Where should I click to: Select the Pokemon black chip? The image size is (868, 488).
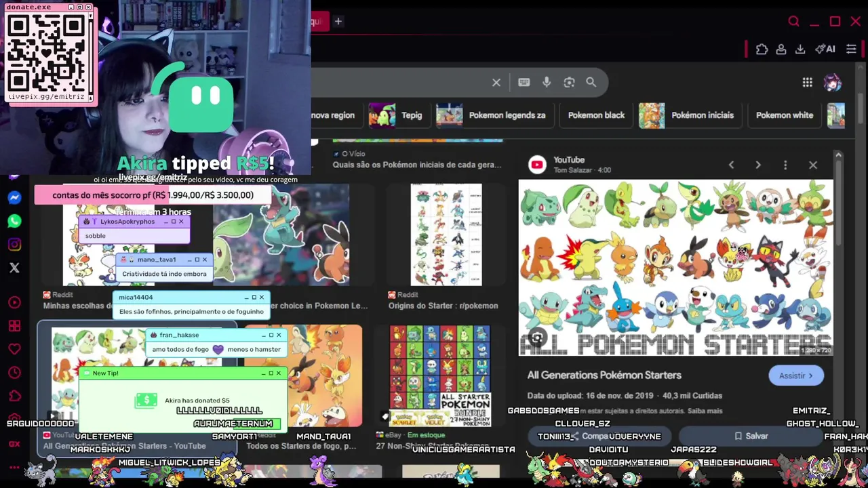click(596, 115)
